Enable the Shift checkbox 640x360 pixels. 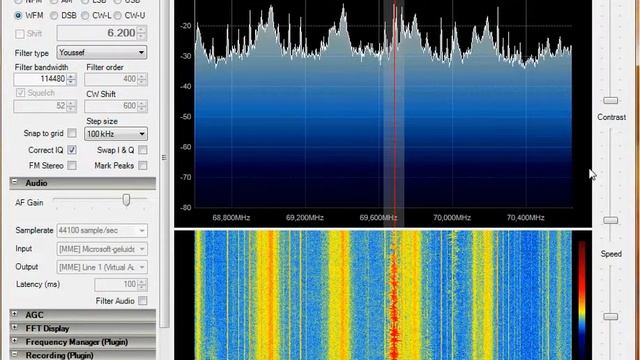click(20, 34)
